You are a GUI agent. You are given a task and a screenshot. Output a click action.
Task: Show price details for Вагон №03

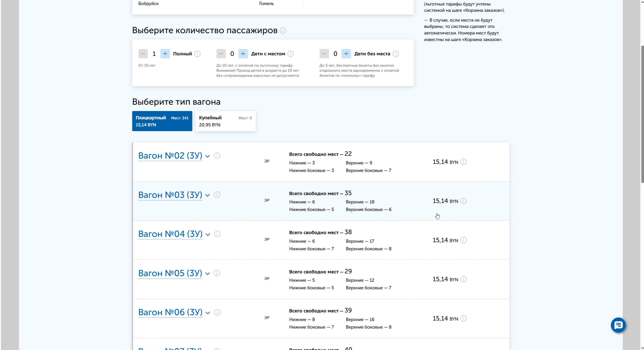tap(464, 201)
